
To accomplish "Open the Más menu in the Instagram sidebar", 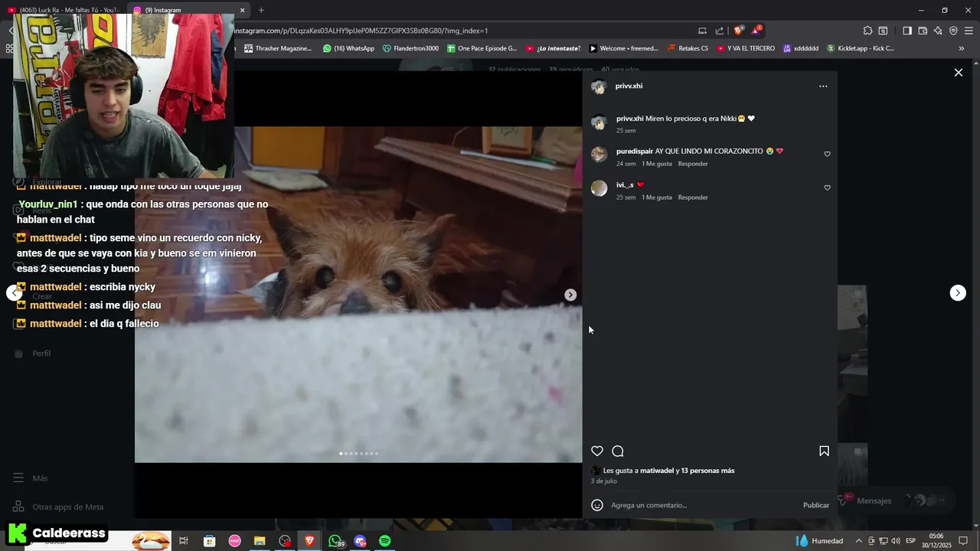I will [x=31, y=478].
